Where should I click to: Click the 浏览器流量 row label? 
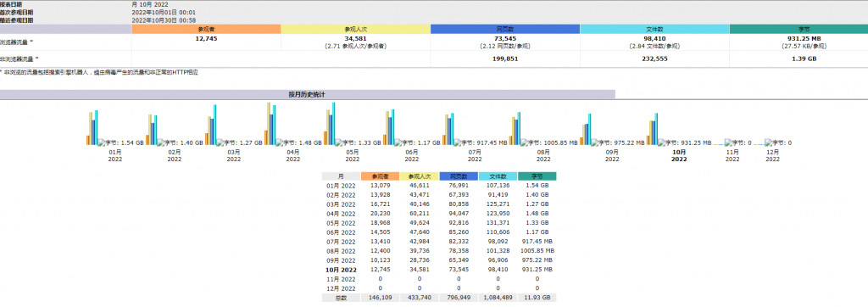click(17, 42)
